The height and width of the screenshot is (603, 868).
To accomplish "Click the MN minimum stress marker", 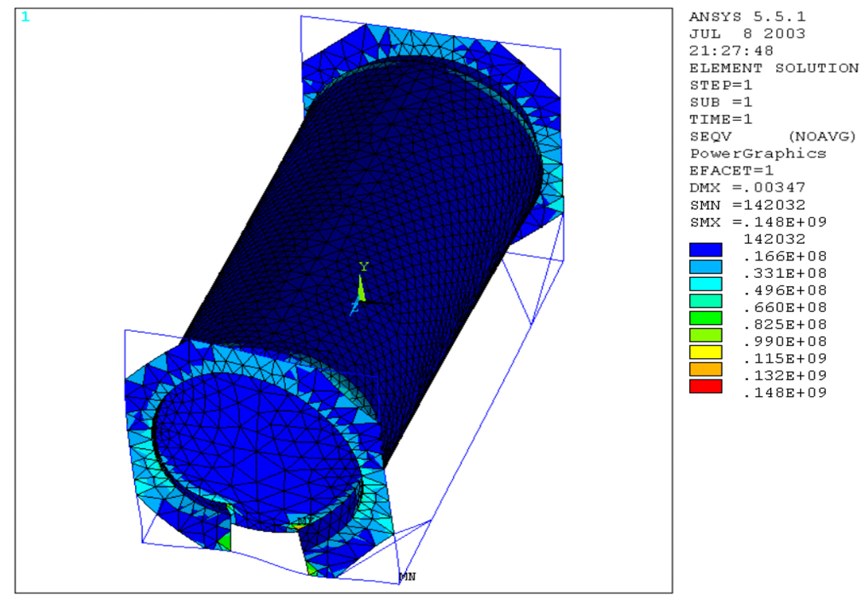I will (x=407, y=576).
